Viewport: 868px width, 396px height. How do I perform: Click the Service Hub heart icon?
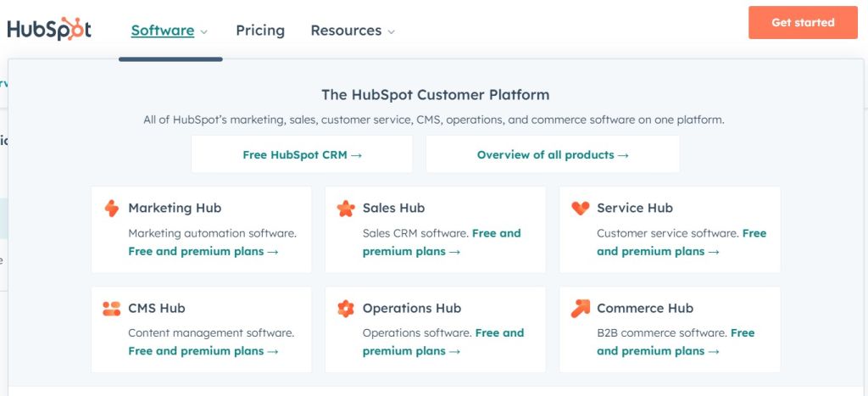pos(580,209)
